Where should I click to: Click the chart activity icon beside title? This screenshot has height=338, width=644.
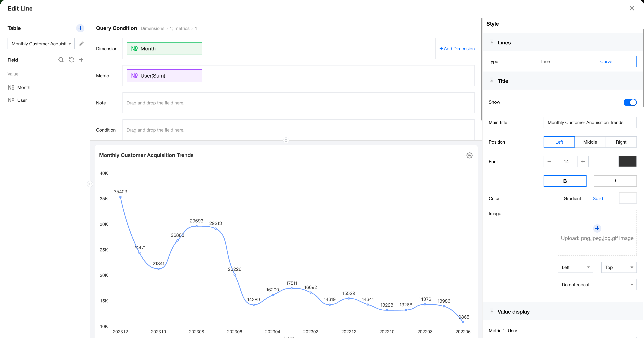tap(469, 155)
